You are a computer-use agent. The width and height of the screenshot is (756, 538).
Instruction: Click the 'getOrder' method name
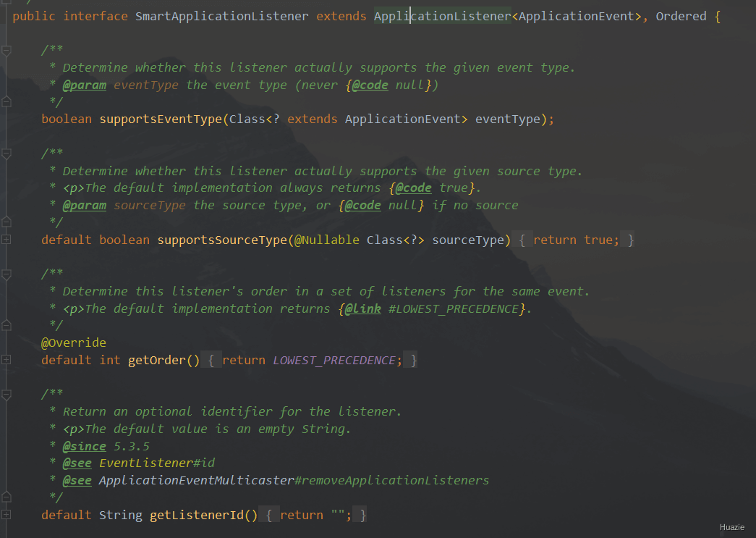click(x=157, y=360)
